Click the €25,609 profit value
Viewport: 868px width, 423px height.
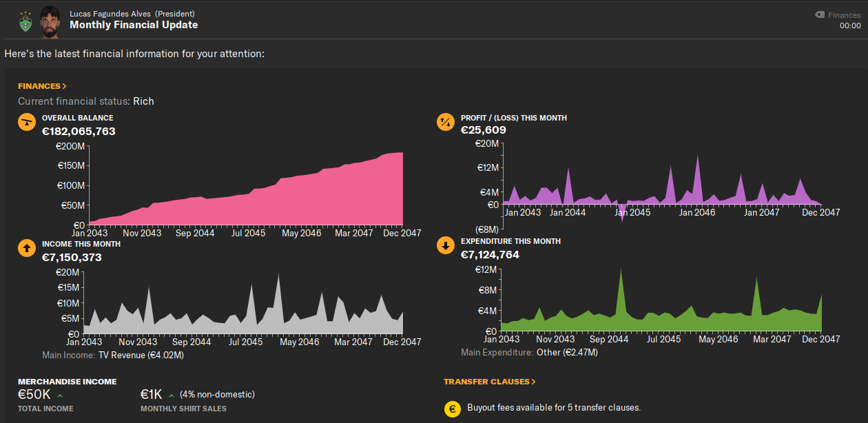click(484, 130)
